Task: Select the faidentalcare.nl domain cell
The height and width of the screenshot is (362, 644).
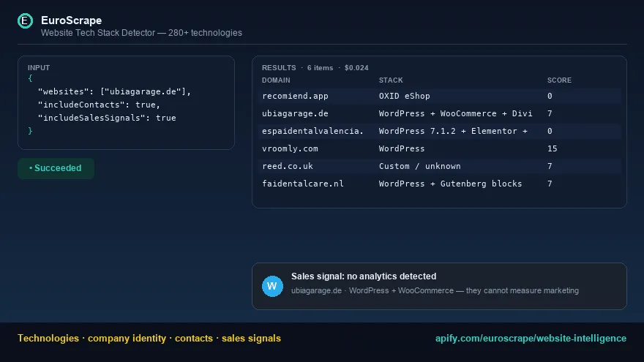Action: point(303,184)
